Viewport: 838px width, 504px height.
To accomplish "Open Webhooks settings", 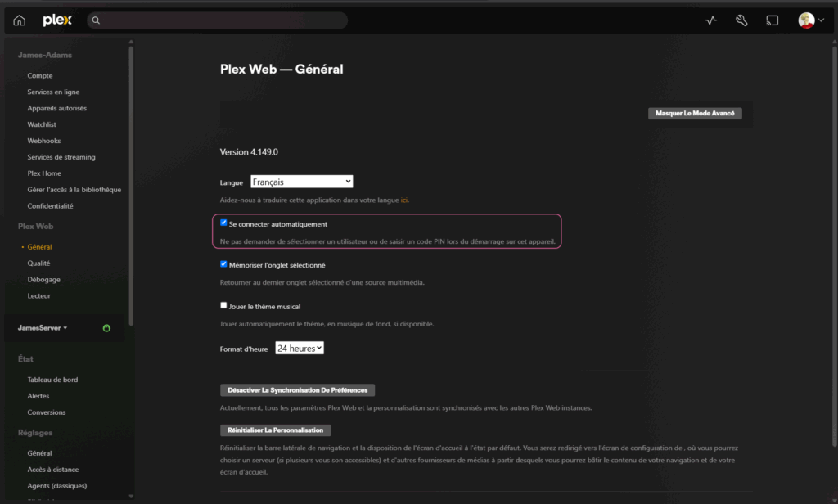I will pos(44,141).
